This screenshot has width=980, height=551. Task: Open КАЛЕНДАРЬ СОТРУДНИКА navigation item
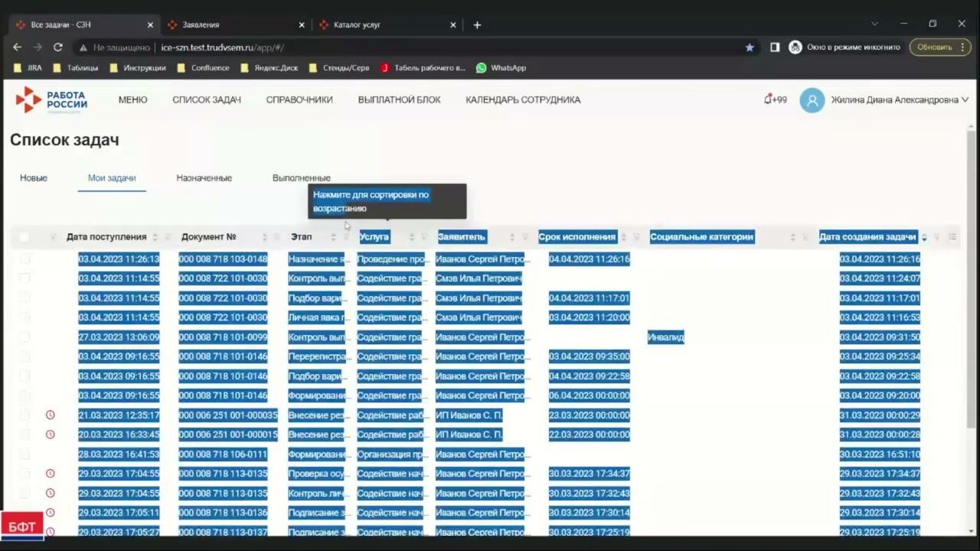(523, 99)
